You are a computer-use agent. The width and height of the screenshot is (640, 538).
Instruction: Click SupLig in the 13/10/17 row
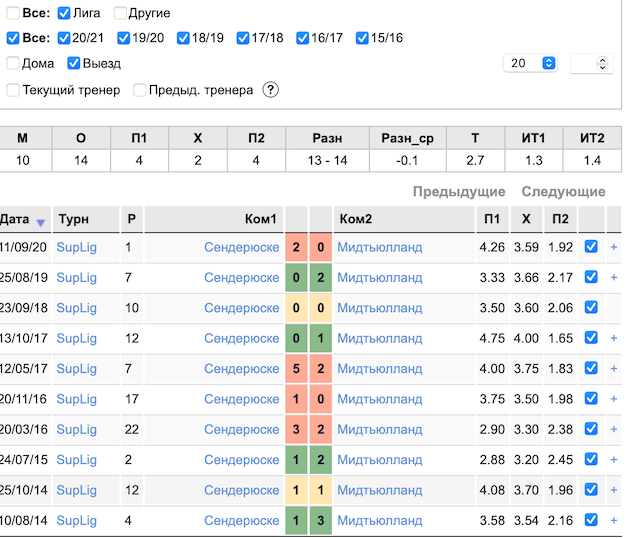coord(76,338)
